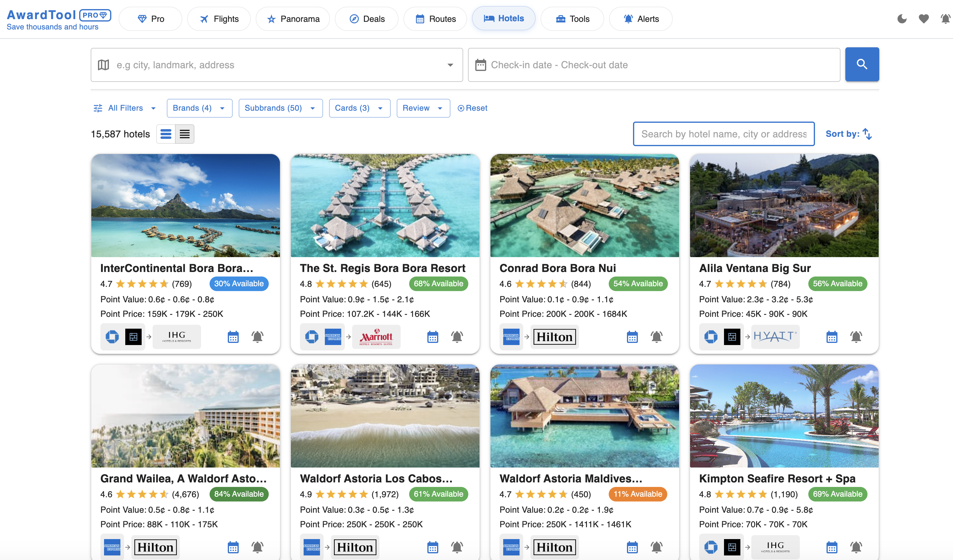Open Waldorf Astoria Los Cabos beach photo

[x=385, y=416]
